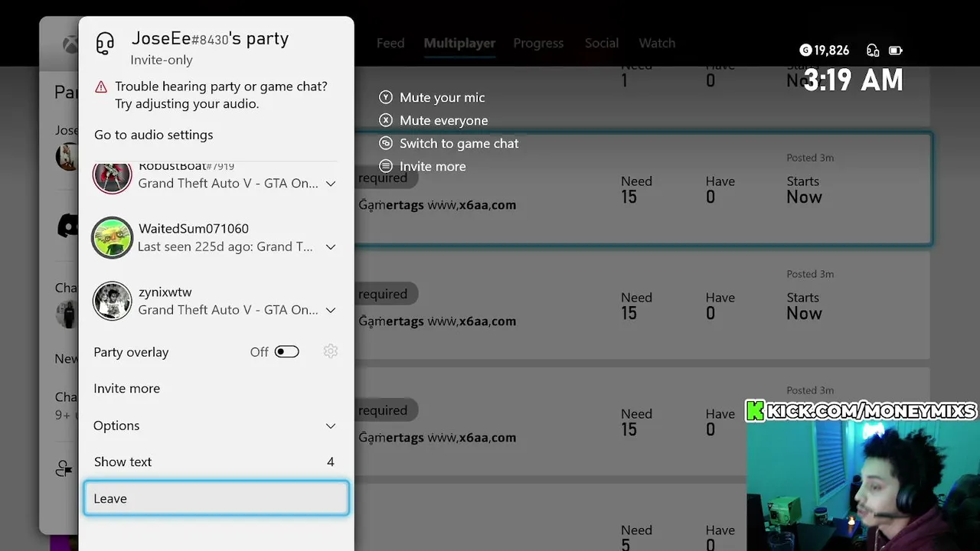Click the Y button Mute your mic icon
This screenshot has height=551, width=980.
click(x=386, y=97)
